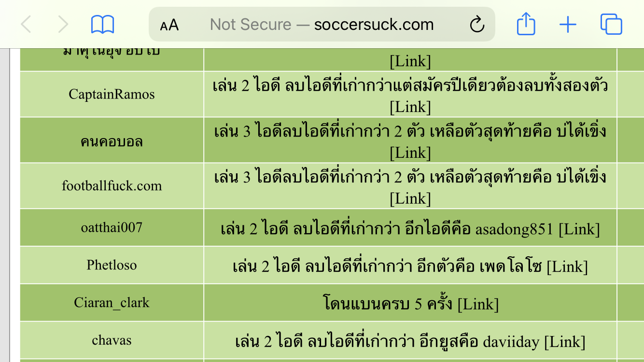Screen dimensions: 644x362
Task: Tap the soccersuck.com address bar
Action: [x=322, y=24]
